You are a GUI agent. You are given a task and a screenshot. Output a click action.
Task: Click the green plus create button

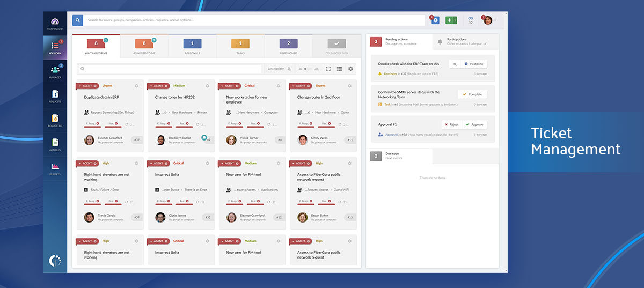click(449, 20)
